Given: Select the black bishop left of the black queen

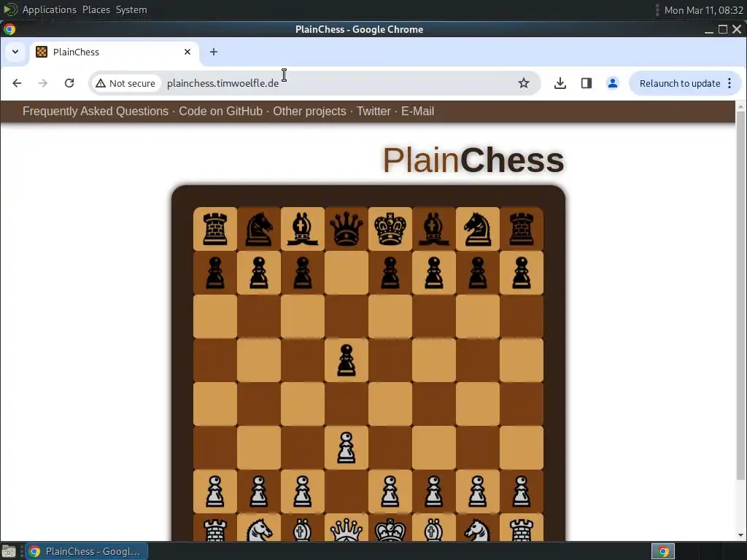Looking at the screenshot, I should pyautogui.click(x=303, y=229).
